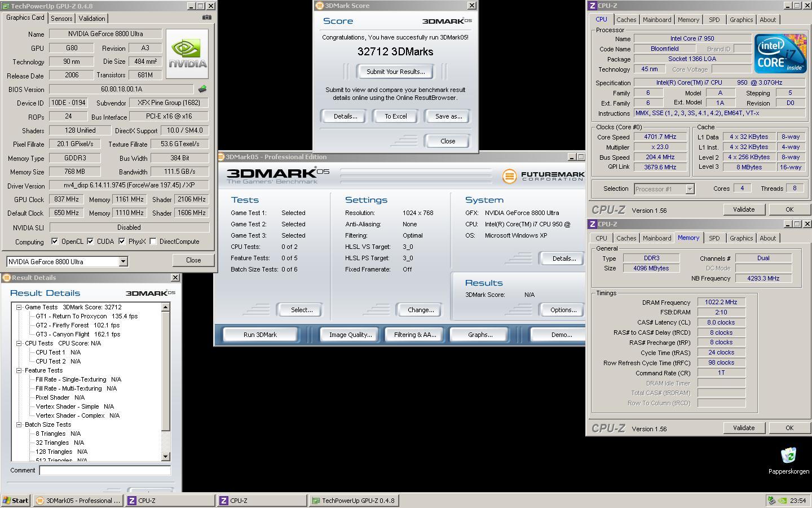This screenshot has height=508, width=812.
Task: Select GT2 - Firefly Forest row
Action: pyautogui.click(x=78, y=325)
